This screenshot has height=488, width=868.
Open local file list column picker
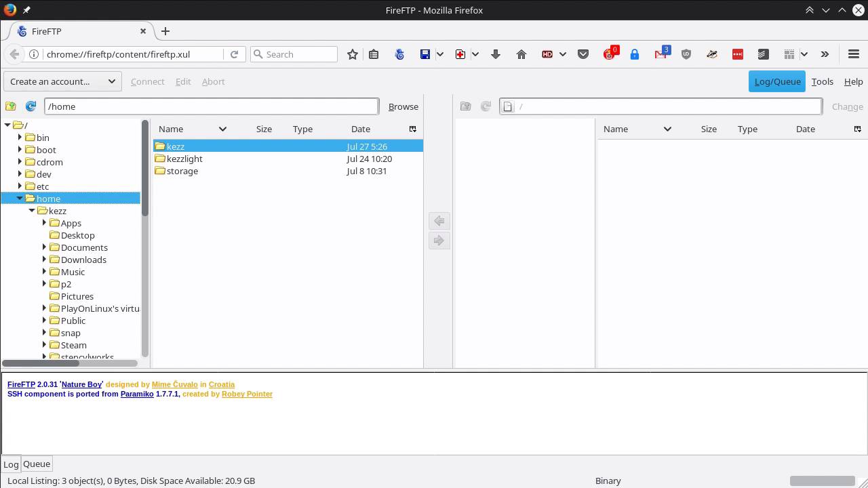coord(412,129)
